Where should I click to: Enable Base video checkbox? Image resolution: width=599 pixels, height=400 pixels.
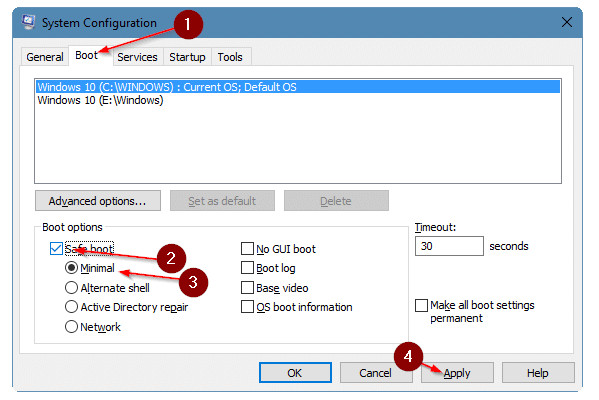tap(248, 288)
